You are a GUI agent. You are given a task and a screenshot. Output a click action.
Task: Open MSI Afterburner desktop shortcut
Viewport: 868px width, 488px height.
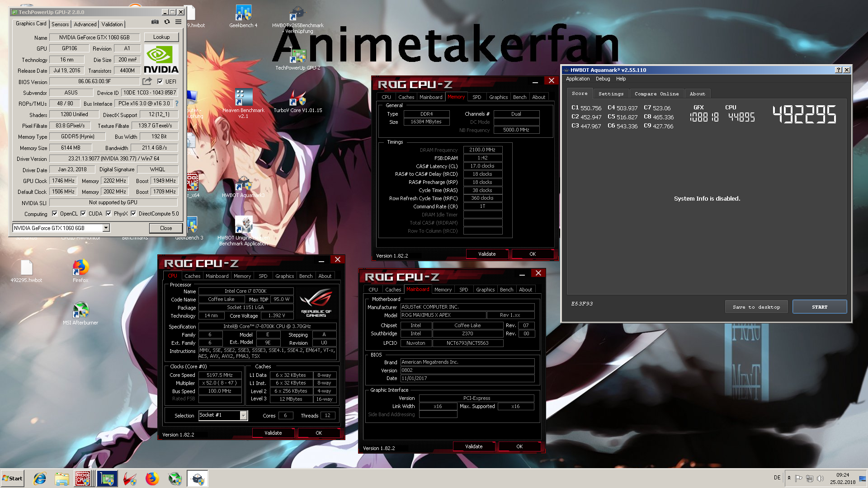click(80, 314)
